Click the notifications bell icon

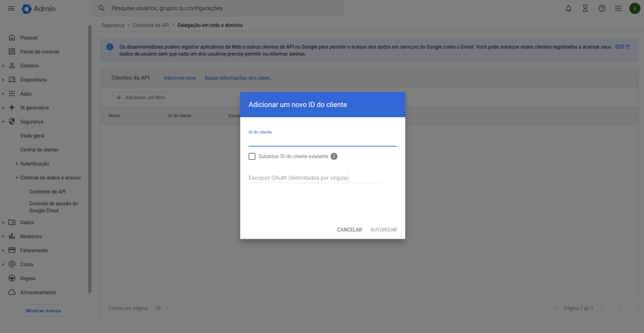click(x=569, y=9)
